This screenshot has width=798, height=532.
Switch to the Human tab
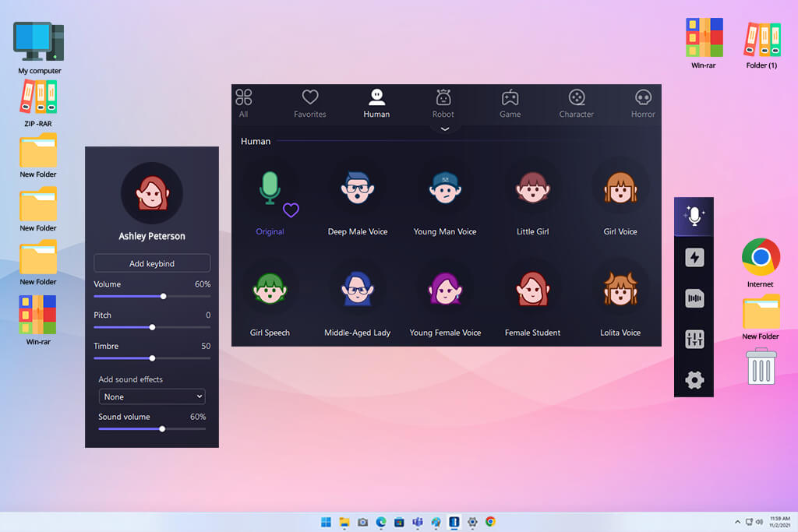376,104
